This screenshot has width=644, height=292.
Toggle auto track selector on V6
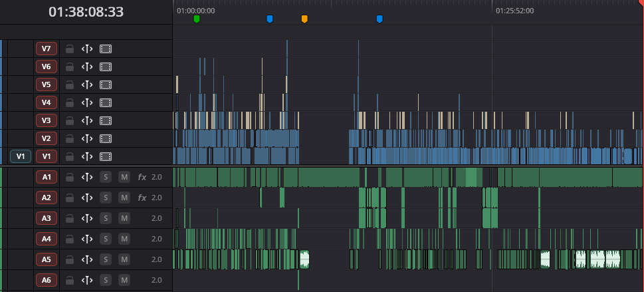[87, 67]
